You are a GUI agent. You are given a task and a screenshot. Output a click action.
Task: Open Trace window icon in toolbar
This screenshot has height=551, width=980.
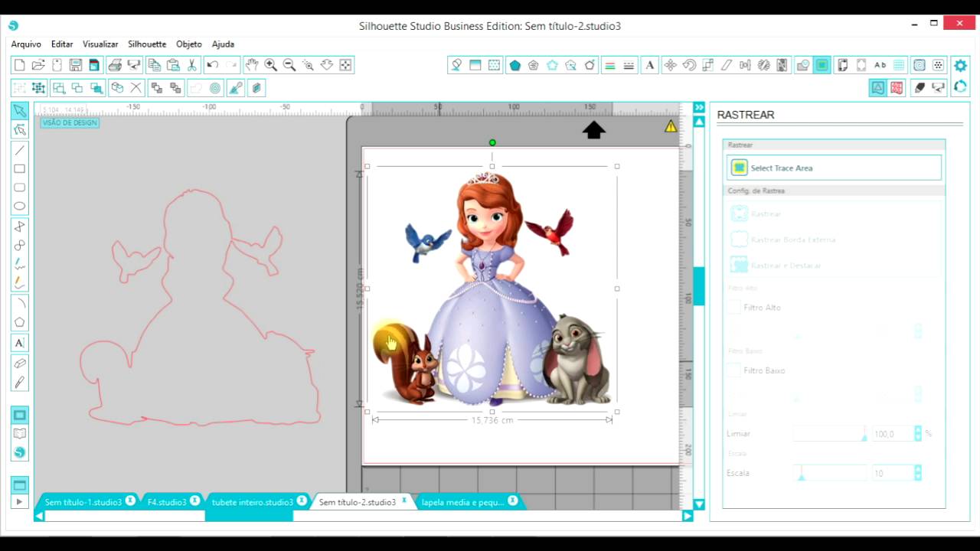(x=822, y=65)
